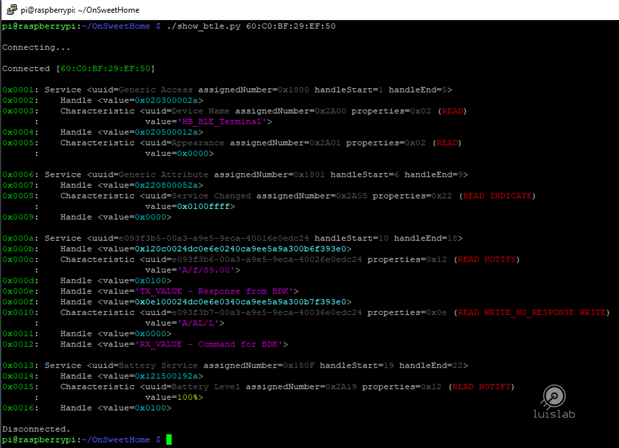Click the './show_btle.py' command text

(x=203, y=26)
